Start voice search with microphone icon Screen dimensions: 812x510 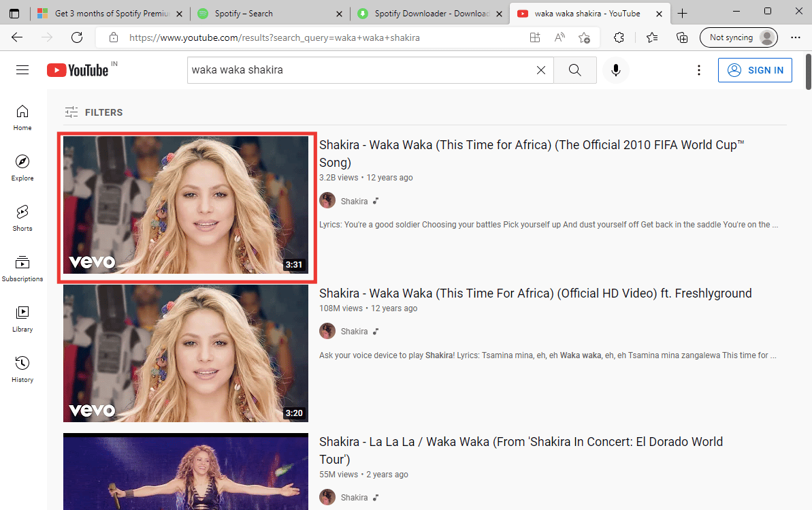pos(616,70)
